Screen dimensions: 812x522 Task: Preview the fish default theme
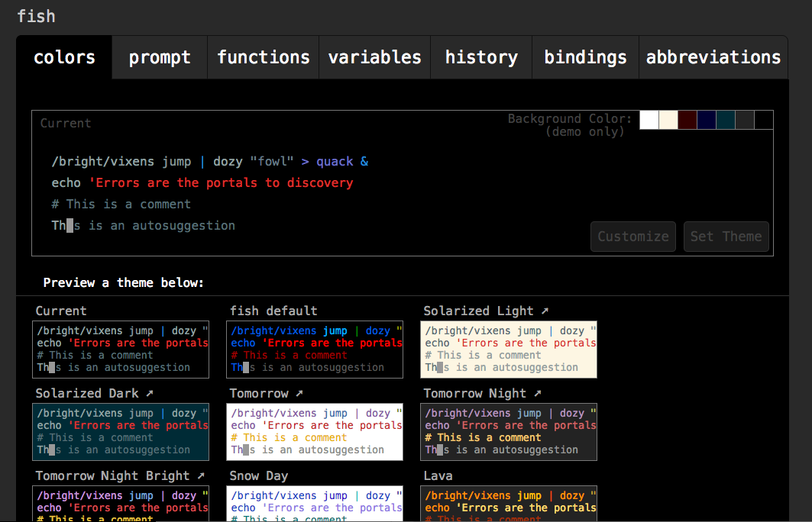pyautogui.click(x=315, y=350)
